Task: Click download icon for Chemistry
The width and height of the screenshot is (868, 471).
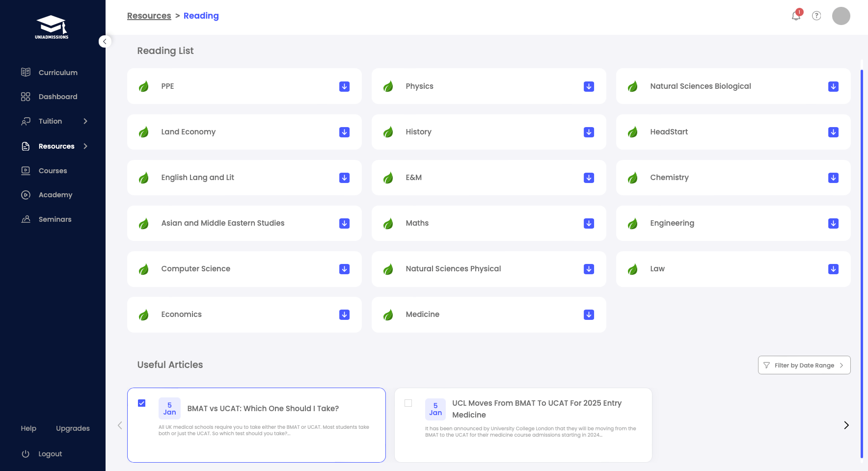Action: pos(833,178)
